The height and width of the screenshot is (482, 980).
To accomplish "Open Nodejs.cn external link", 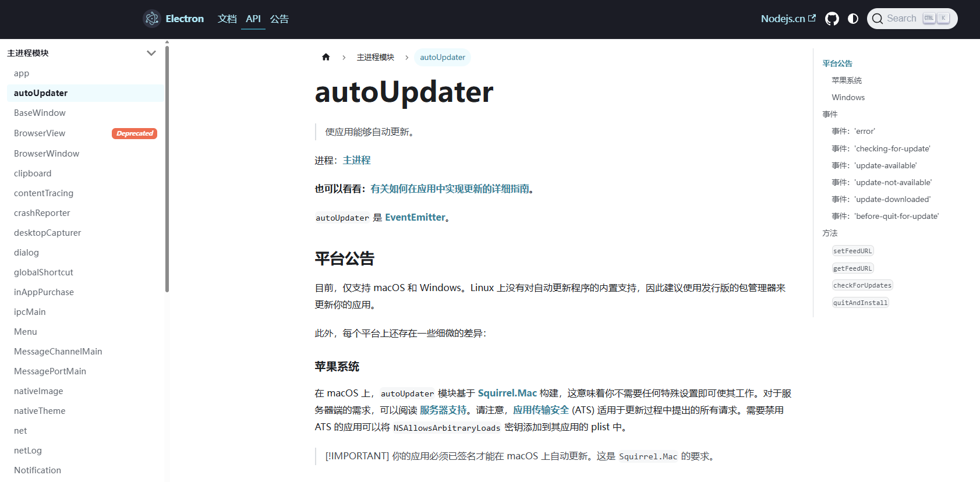I will tap(788, 19).
